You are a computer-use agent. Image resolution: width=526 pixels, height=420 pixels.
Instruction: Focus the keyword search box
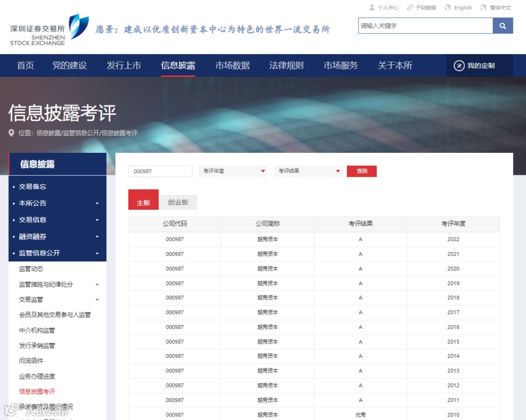[425, 26]
